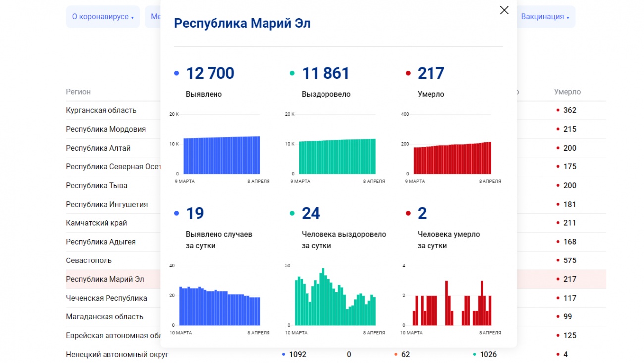Click the blue dot beside 19 daily cases

click(x=177, y=214)
